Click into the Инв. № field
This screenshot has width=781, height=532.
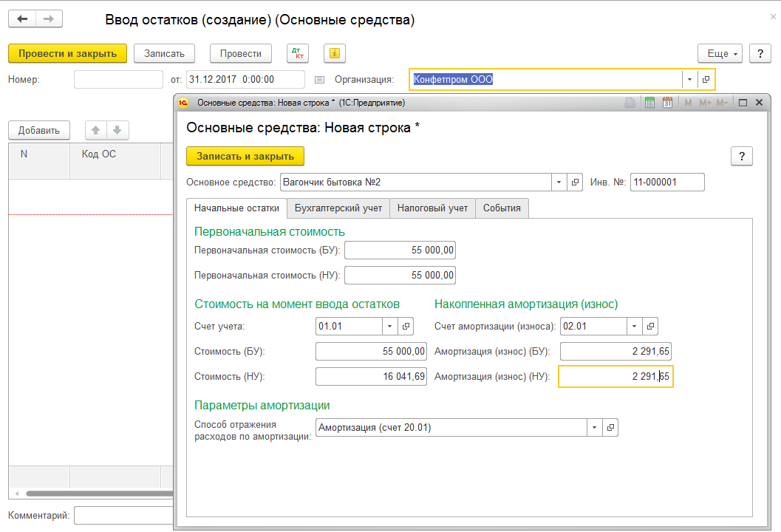click(666, 183)
